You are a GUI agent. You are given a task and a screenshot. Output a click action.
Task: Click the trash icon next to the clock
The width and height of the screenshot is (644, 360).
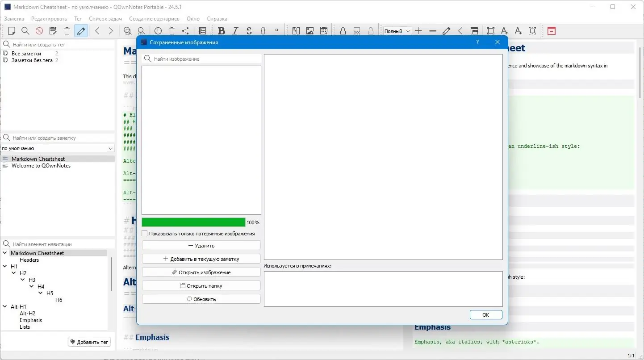pyautogui.click(x=172, y=31)
